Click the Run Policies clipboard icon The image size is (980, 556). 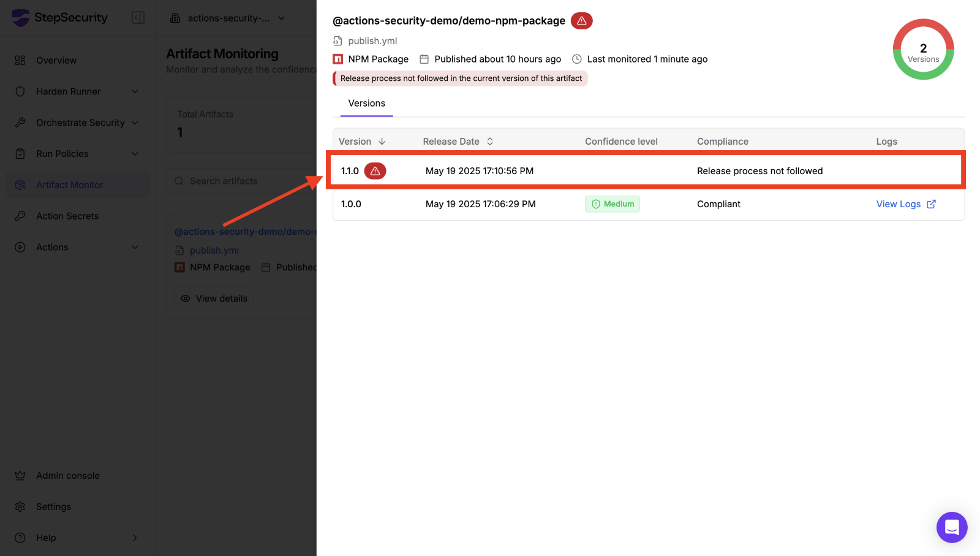[x=20, y=154]
